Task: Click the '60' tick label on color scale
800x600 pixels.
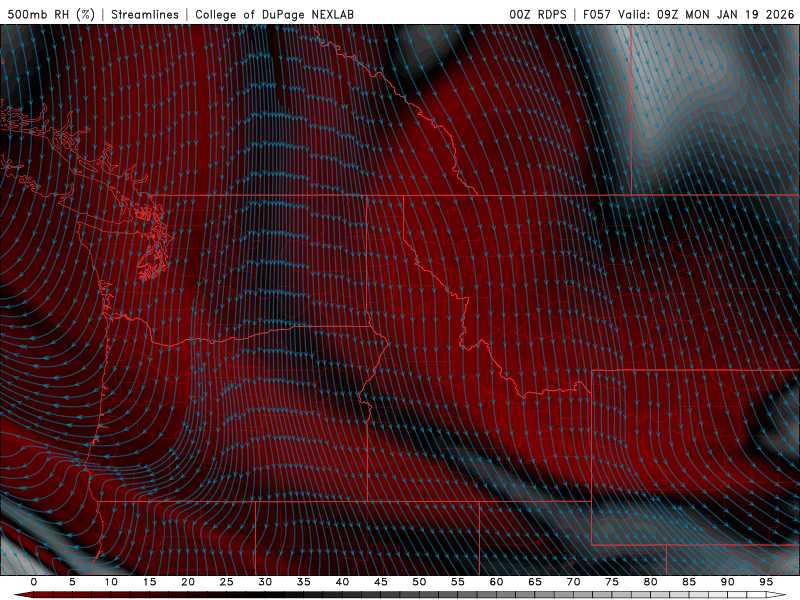Action: (x=496, y=582)
